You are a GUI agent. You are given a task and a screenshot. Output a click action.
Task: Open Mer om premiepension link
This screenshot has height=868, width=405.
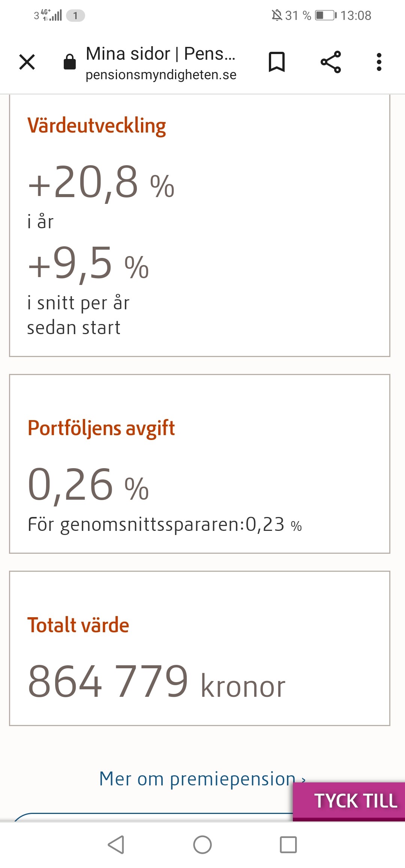coord(197,779)
